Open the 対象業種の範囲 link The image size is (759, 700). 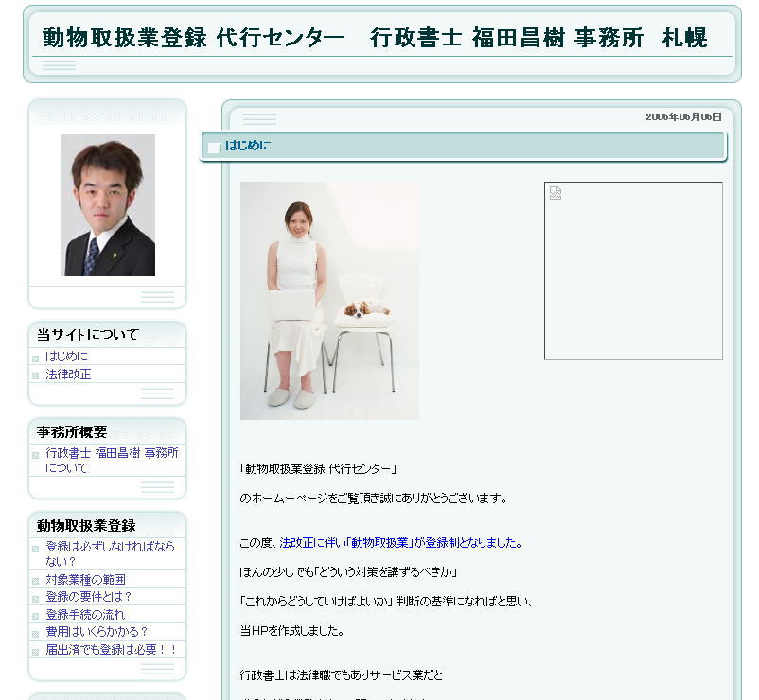[85, 580]
